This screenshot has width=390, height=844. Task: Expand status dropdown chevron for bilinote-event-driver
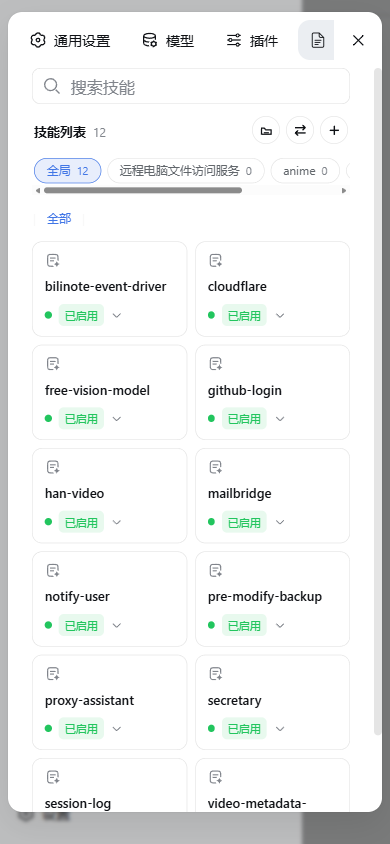(117, 315)
